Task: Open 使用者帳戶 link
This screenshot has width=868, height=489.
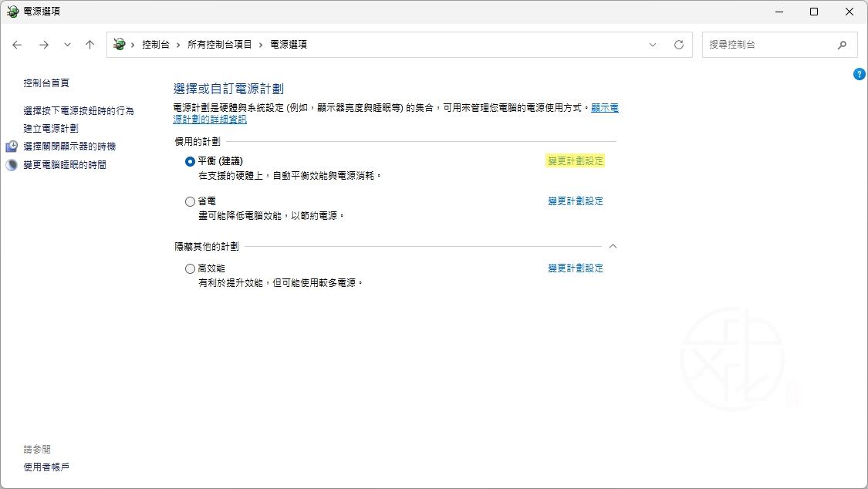Action: [46, 467]
